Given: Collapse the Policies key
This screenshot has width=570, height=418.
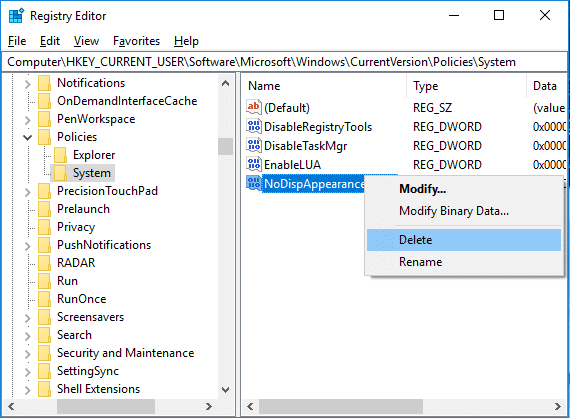Looking at the screenshot, I should coord(28,137).
